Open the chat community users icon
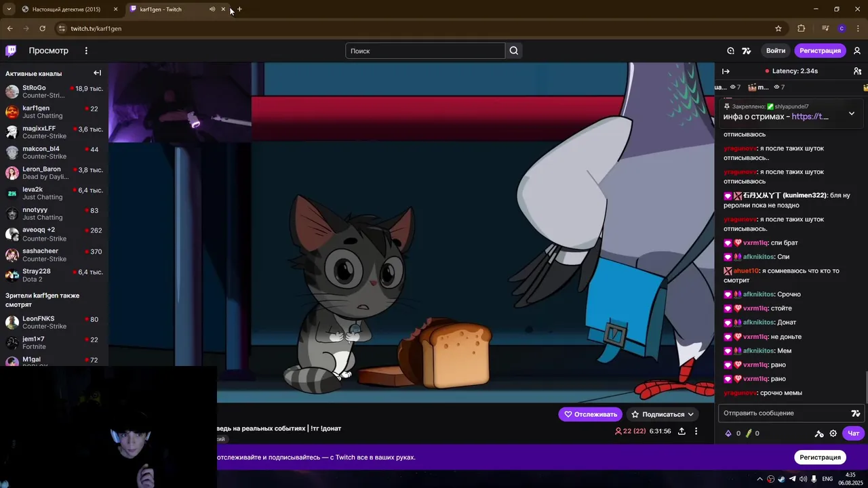The width and height of the screenshot is (868, 488). [857, 71]
